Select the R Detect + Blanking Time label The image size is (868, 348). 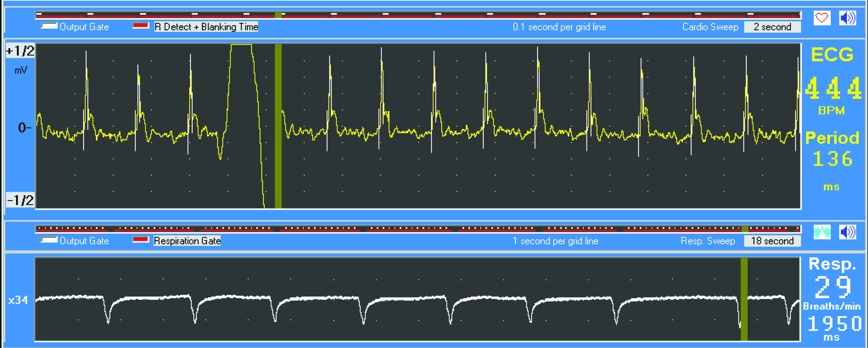[206, 27]
